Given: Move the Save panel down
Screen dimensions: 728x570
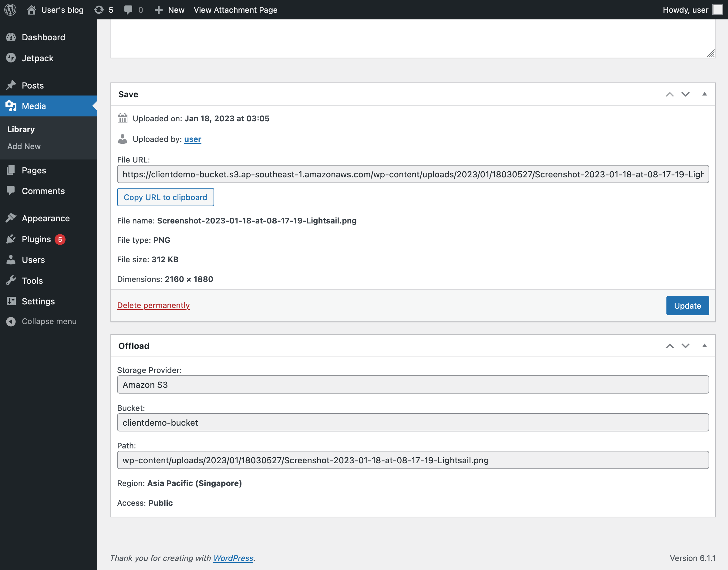Looking at the screenshot, I should point(685,94).
